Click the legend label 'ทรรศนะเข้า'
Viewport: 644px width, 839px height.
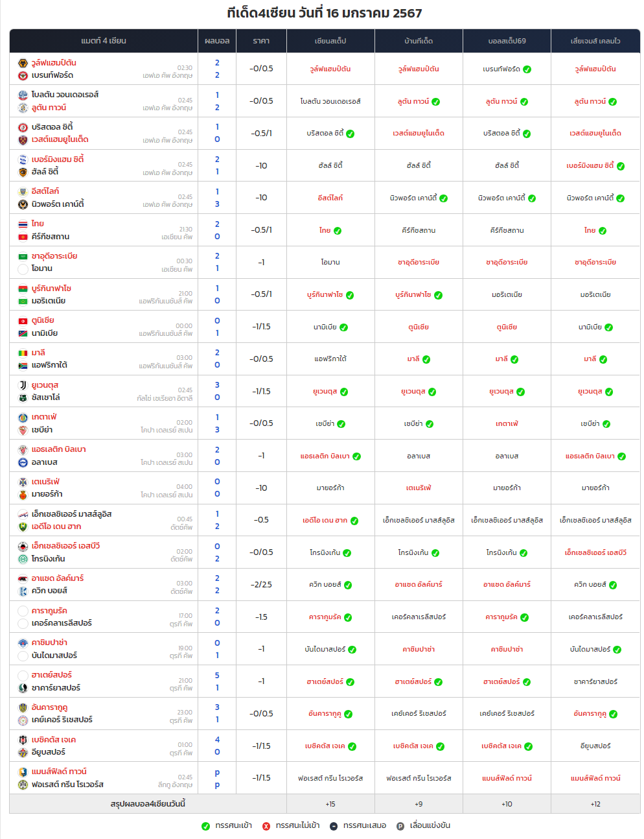pos(234,825)
